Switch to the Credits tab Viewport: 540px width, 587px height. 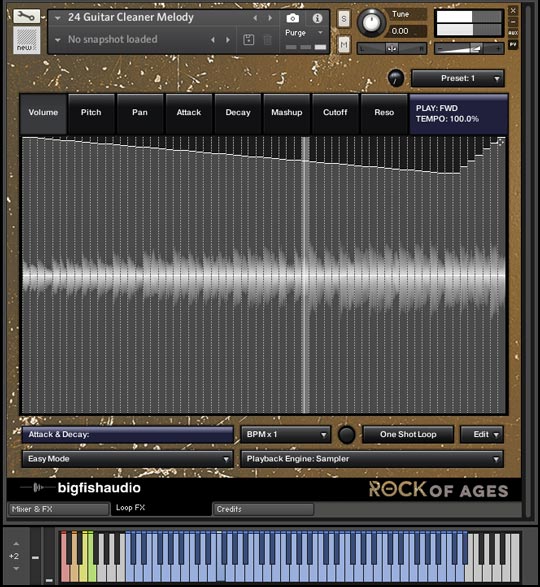[263, 509]
